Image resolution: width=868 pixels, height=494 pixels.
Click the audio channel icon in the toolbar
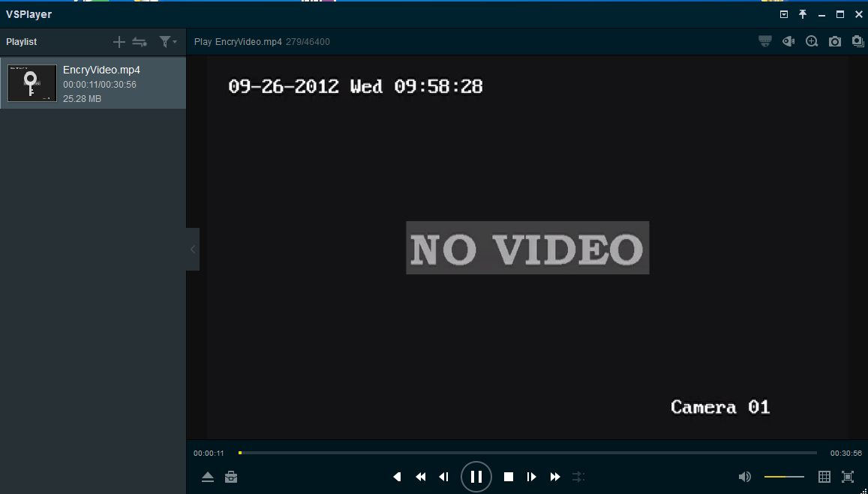pyautogui.click(x=788, y=41)
